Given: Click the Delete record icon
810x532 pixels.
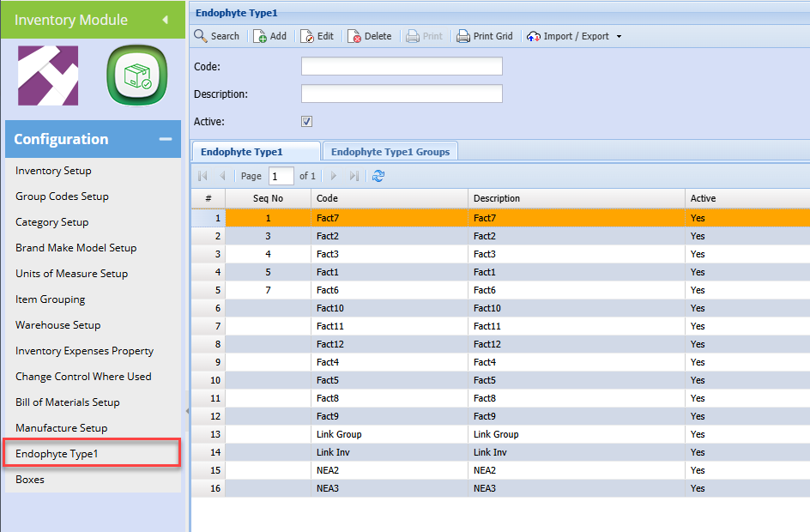Looking at the screenshot, I should [x=354, y=36].
